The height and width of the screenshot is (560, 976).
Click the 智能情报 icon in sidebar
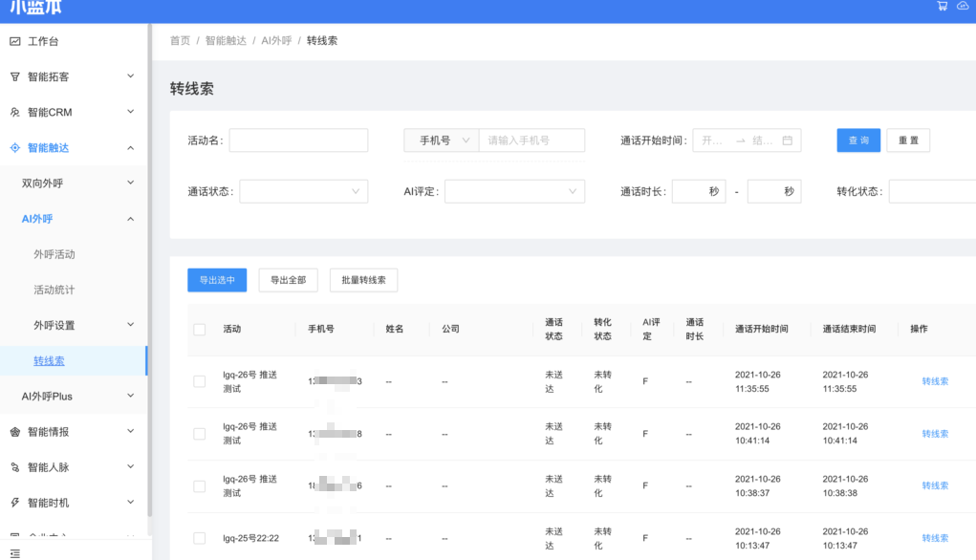click(x=14, y=432)
